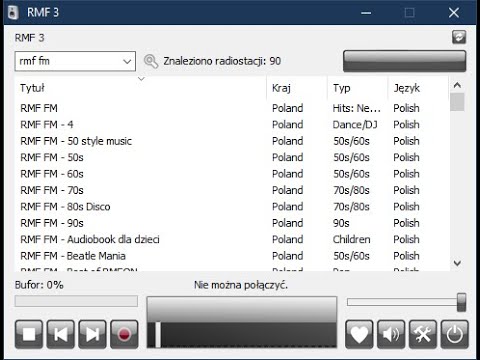
Task: Select the RMF FM - 90s station
Action: [232, 223]
